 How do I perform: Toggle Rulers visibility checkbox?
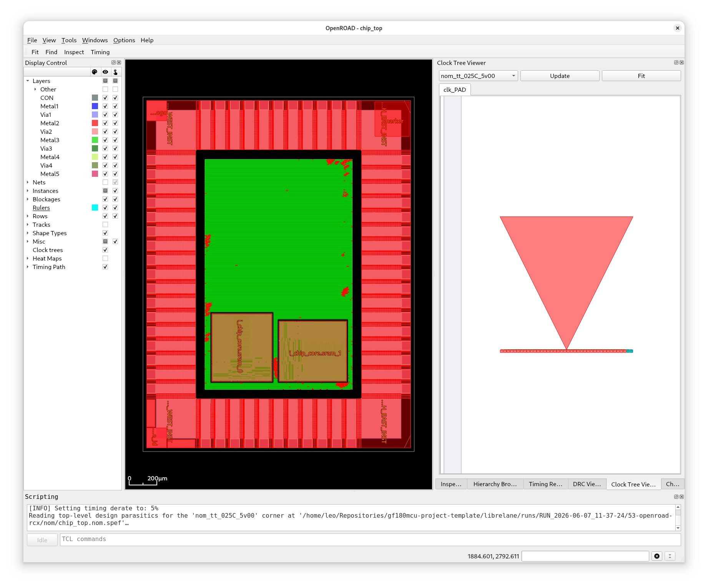[x=105, y=208]
